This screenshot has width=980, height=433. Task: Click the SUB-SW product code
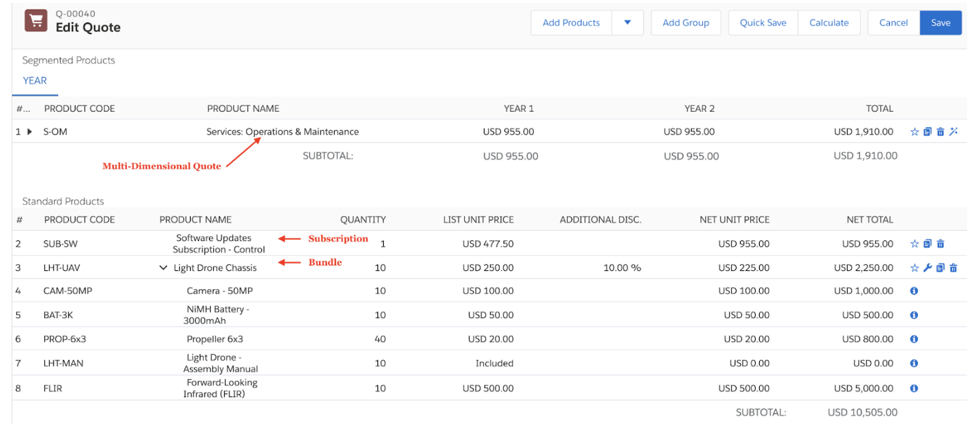point(61,244)
